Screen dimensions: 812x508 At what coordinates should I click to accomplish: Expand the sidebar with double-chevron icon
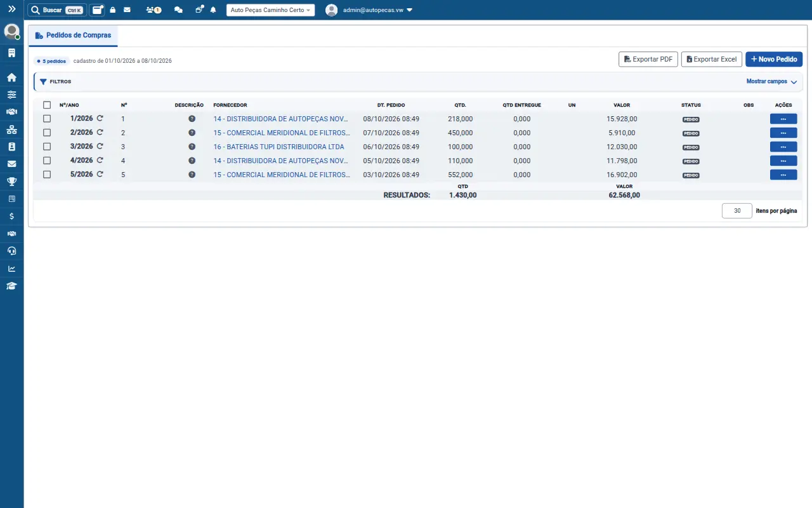pos(11,10)
